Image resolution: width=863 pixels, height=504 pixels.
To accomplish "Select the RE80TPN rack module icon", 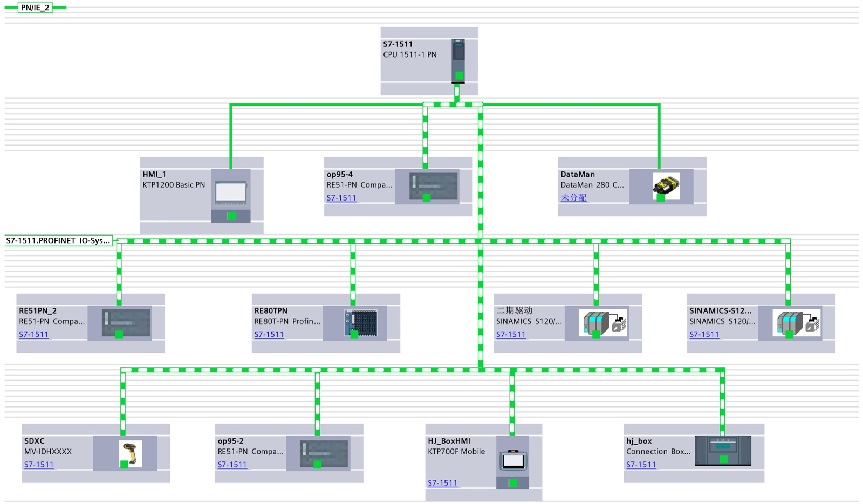I will click(x=360, y=323).
